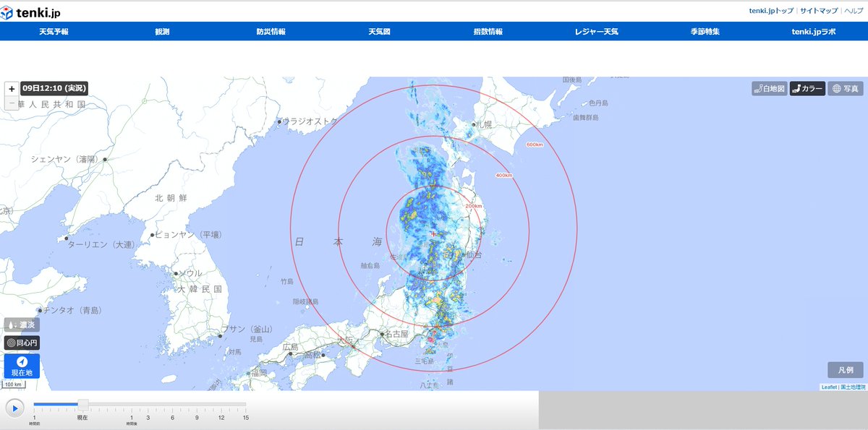Viewport: 868px width, 430px height.
Task: Click the 400km circle label
Action: pyautogui.click(x=504, y=176)
